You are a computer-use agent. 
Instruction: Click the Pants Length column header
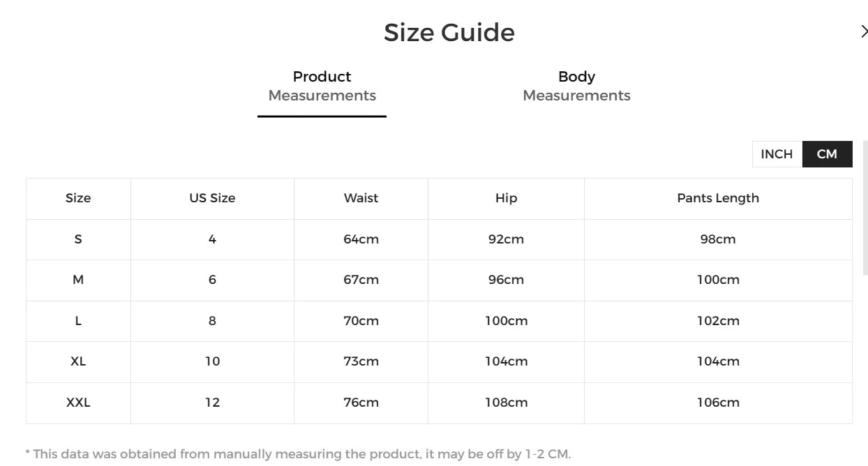pos(718,198)
